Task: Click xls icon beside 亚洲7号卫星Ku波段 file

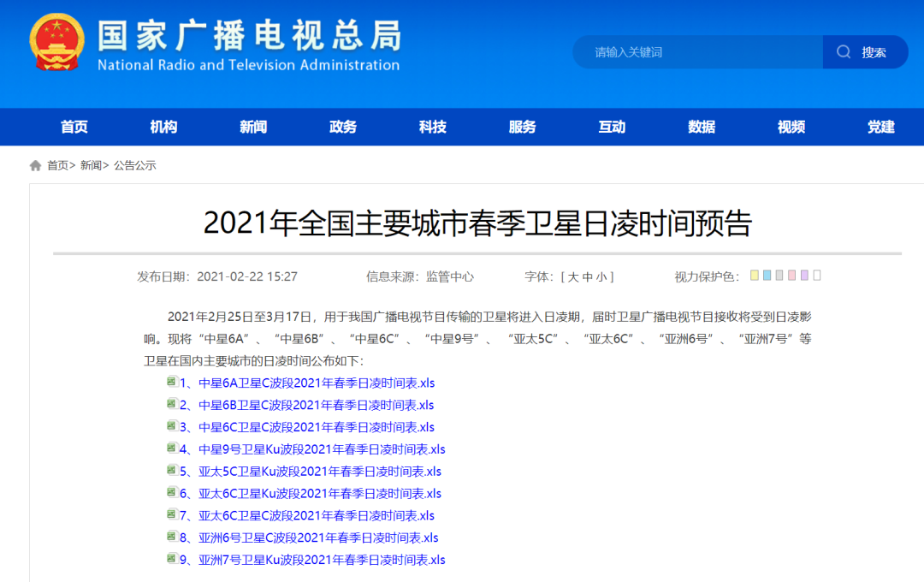Action: [x=171, y=558]
